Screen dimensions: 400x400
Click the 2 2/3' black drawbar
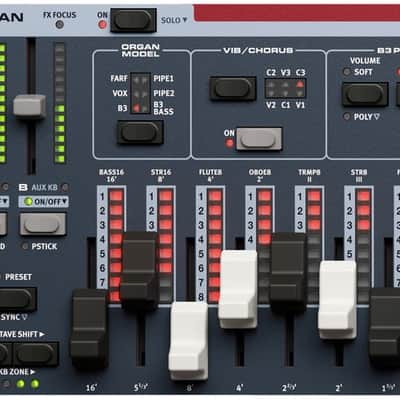click(288, 272)
